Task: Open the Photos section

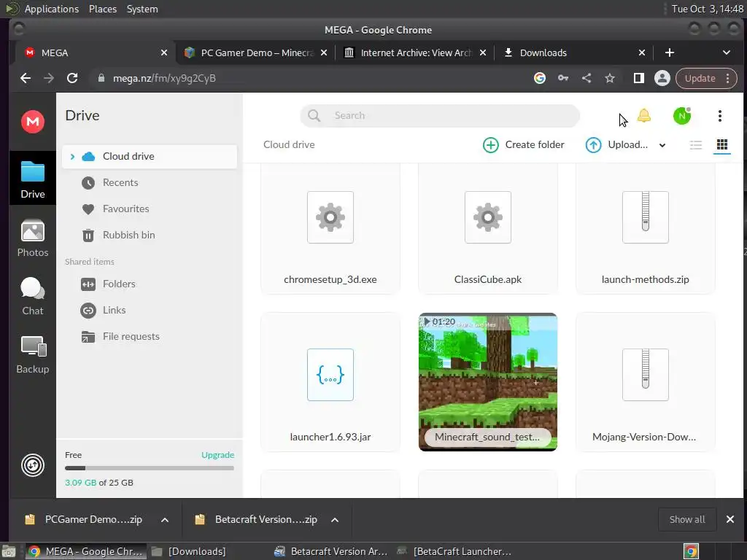Action: click(x=32, y=238)
